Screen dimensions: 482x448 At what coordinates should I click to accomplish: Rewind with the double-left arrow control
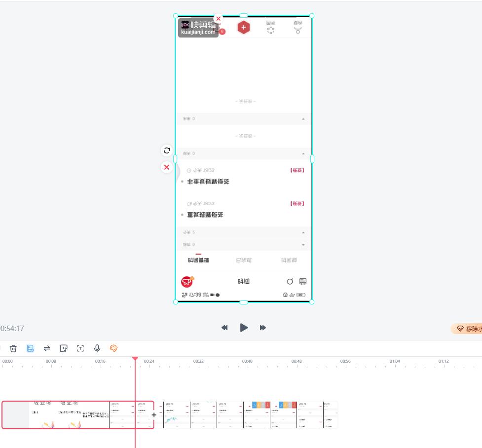click(x=224, y=328)
